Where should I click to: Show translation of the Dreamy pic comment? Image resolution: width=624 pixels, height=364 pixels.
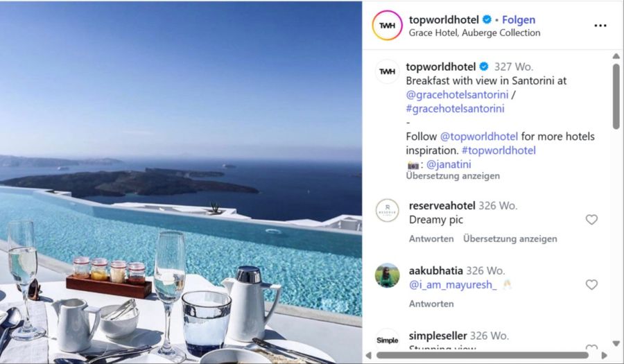[510, 239]
